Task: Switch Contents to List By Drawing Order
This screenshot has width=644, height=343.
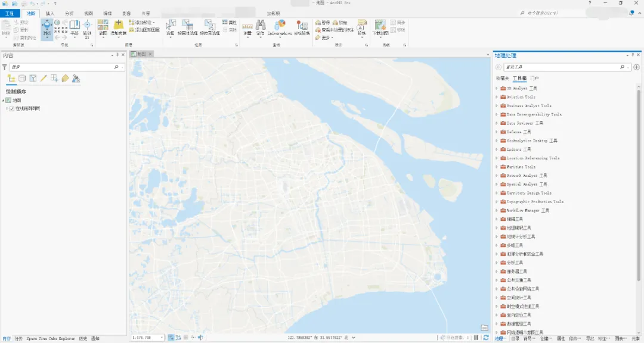Action: 11,79
